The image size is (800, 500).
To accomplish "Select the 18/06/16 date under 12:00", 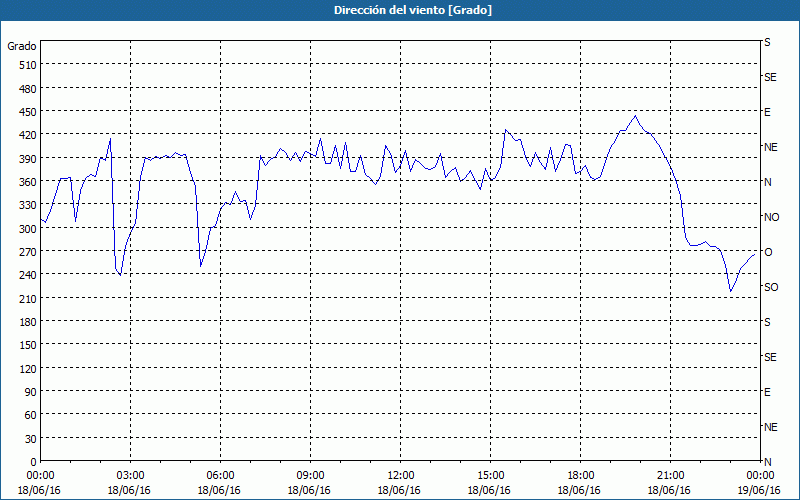I will 399,490.
